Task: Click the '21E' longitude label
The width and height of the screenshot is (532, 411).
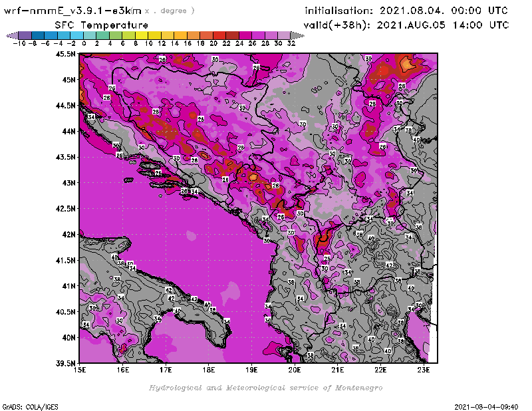Action: [338, 370]
